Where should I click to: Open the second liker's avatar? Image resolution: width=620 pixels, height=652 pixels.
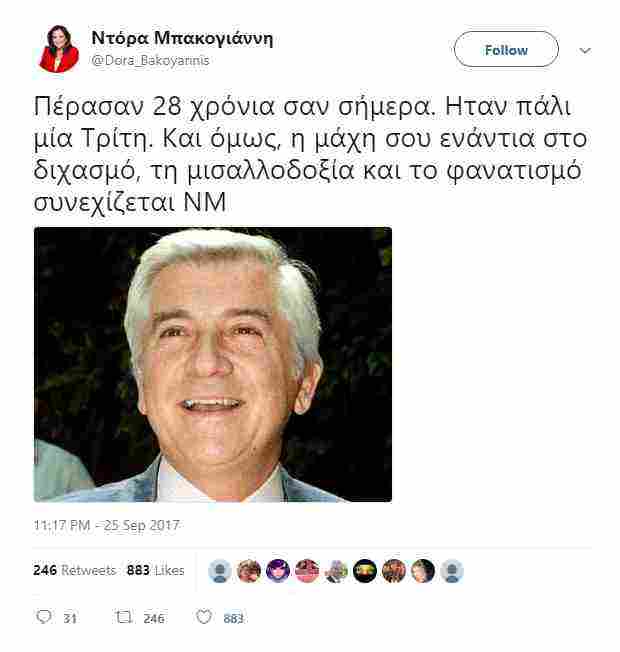[x=249, y=571]
